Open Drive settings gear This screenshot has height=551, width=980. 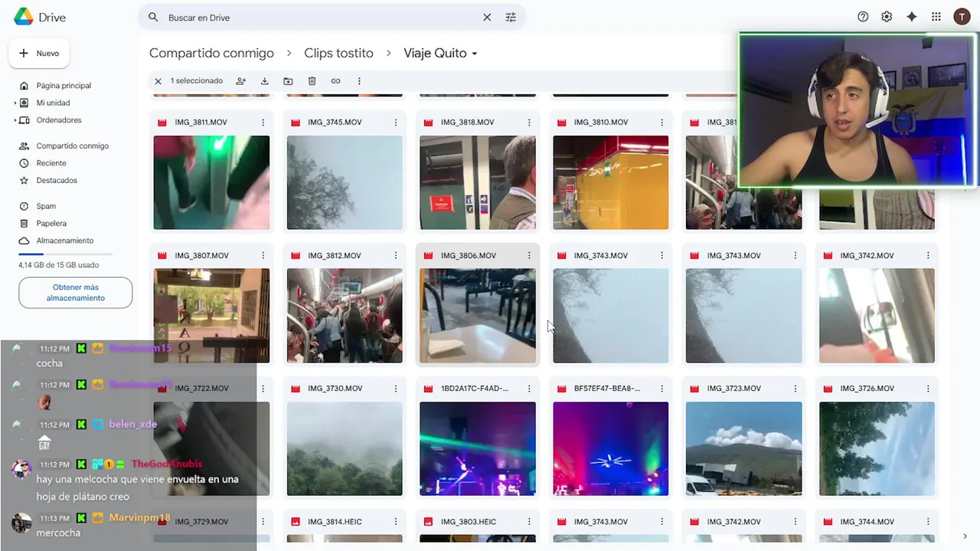click(x=887, y=17)
